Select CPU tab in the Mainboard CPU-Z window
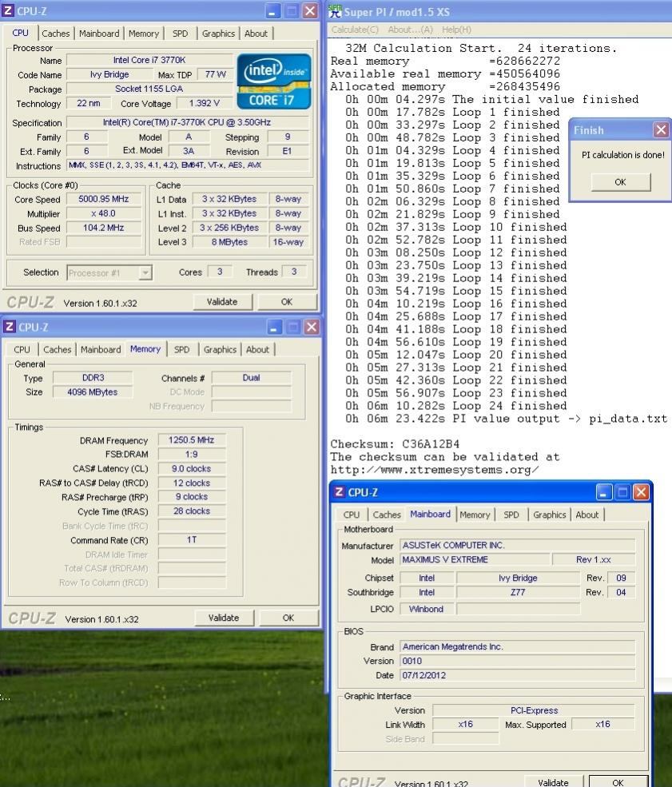Viewport: 672px width, 787px height. pos(352,515)
